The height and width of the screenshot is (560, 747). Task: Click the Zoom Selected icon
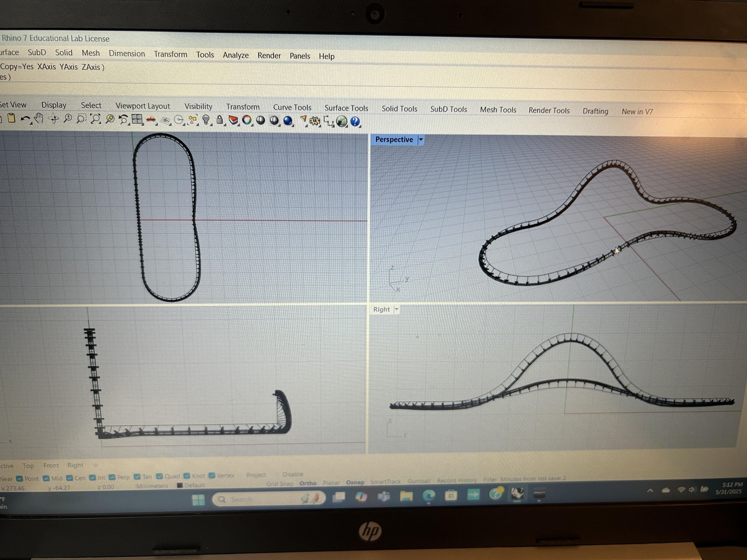click(x=110, y=119)
